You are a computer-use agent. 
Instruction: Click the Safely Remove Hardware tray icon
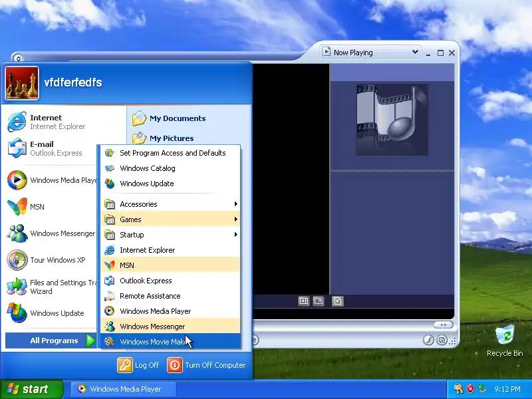481,389
